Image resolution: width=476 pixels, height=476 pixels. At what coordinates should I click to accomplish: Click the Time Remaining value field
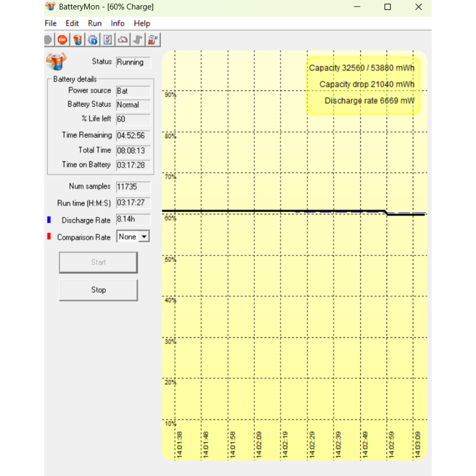click(133, 136)
